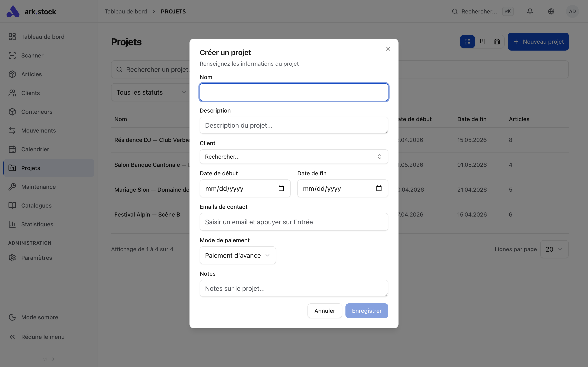Click the Enregistrer button

366,311
